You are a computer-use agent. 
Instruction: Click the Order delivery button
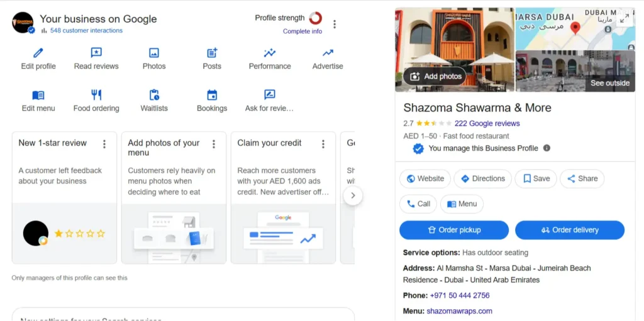click(570, 230)
